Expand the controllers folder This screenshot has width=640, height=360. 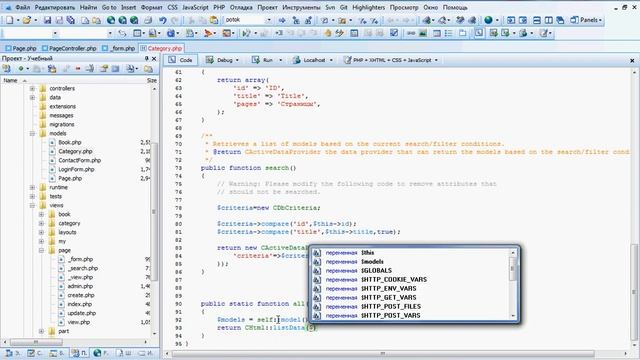32,89
